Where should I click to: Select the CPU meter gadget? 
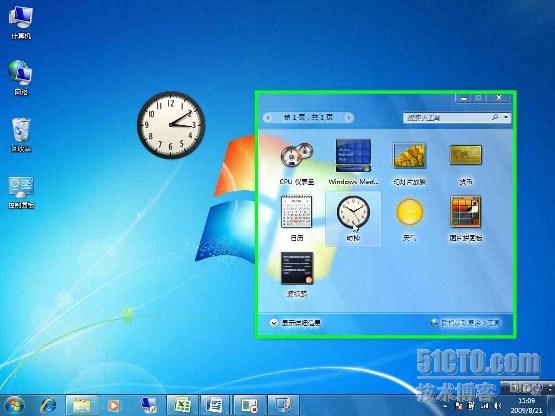297,163
